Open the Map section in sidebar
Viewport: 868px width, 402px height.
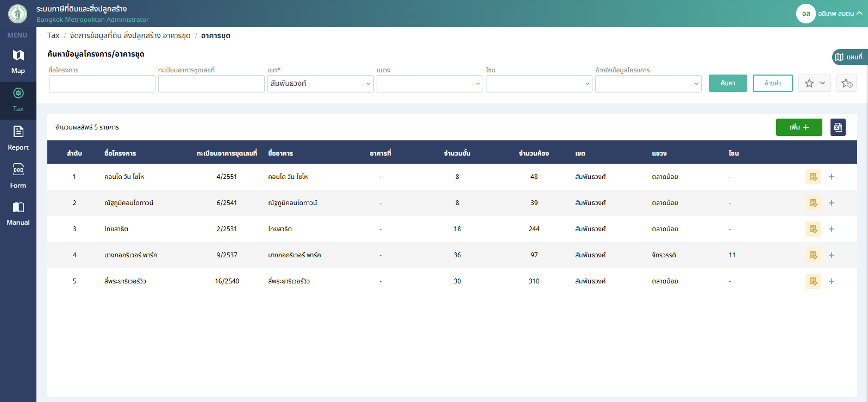[x=18, y=61]
